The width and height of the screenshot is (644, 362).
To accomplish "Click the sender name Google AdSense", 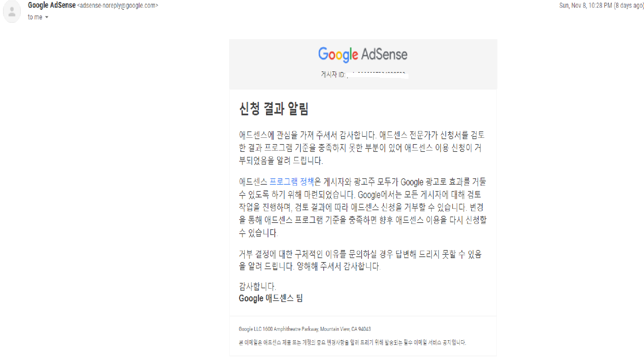I will point(52,5).
